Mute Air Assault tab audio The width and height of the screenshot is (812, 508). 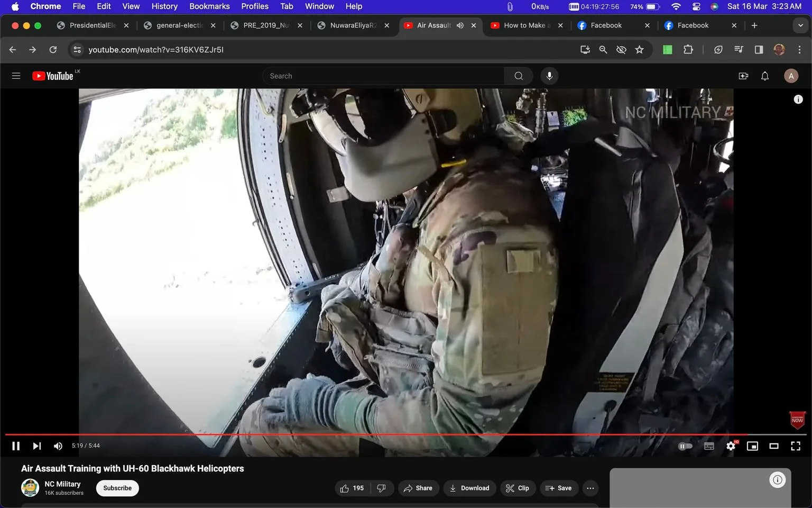(460, 25)
